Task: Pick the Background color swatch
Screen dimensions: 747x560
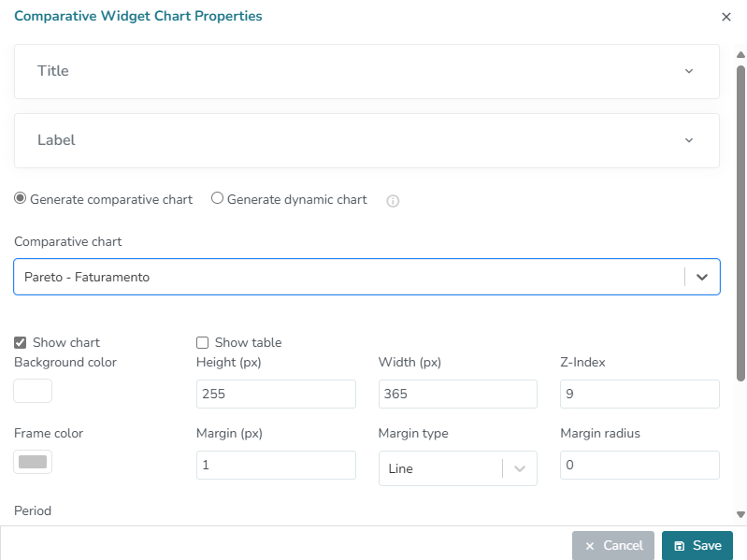Action: 33,391
